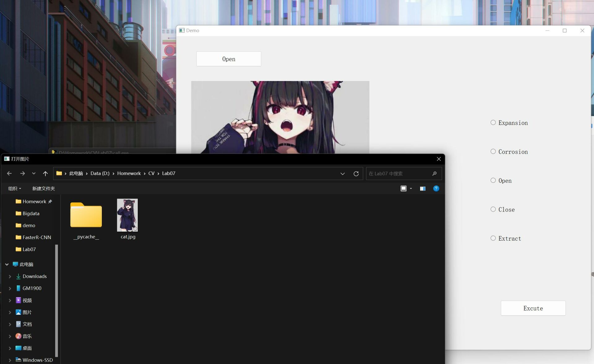Image resolution: width=594 pixels, height=364 pixels.
Task: Toggle the preview pane icon
Action: coord(423,188)
